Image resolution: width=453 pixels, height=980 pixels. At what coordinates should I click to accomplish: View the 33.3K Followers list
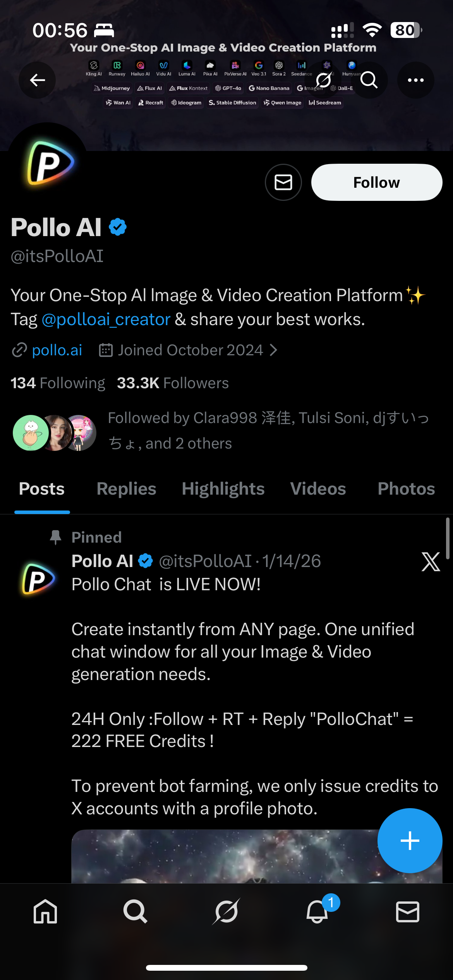(x=173, y=383)
